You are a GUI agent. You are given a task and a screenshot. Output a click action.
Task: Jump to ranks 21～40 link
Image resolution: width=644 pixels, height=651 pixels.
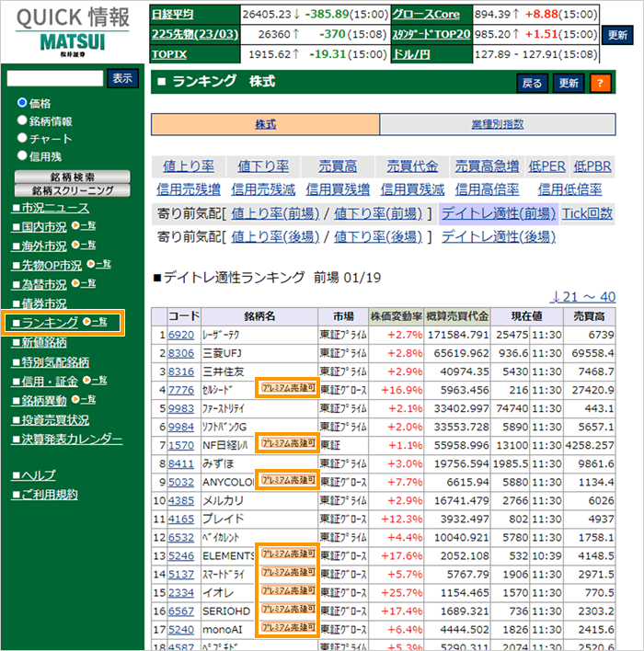[583, 297]
